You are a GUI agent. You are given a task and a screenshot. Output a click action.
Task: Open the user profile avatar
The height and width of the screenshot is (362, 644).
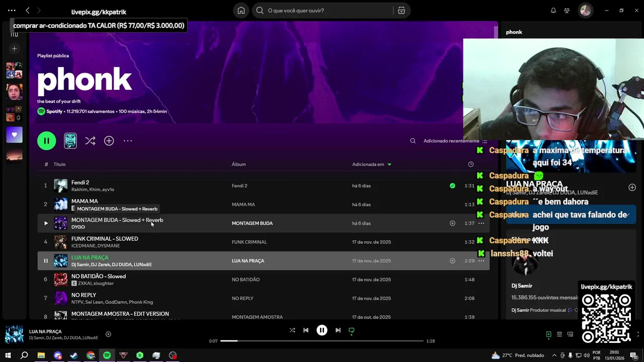585,11
